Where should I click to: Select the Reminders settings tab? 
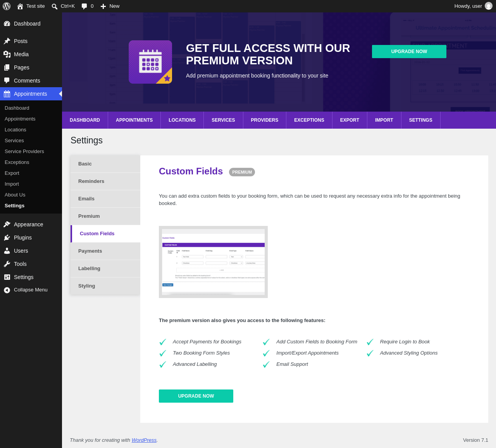[105, 181]
